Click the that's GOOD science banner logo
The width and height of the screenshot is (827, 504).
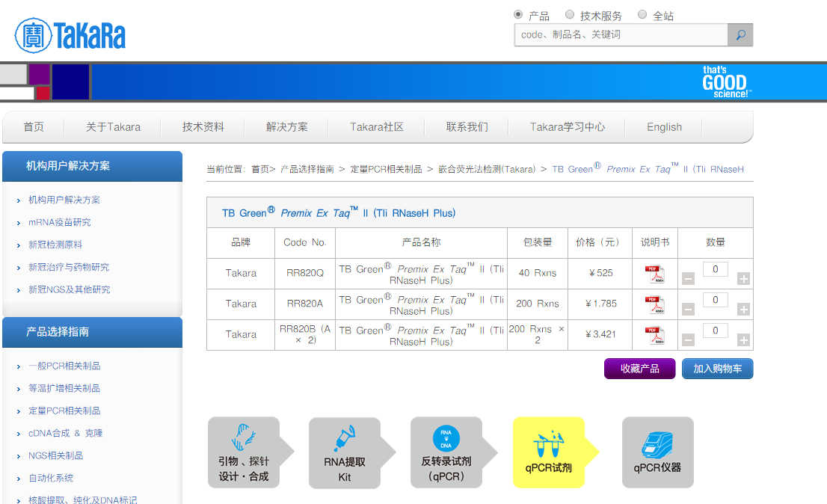[726, 82]
